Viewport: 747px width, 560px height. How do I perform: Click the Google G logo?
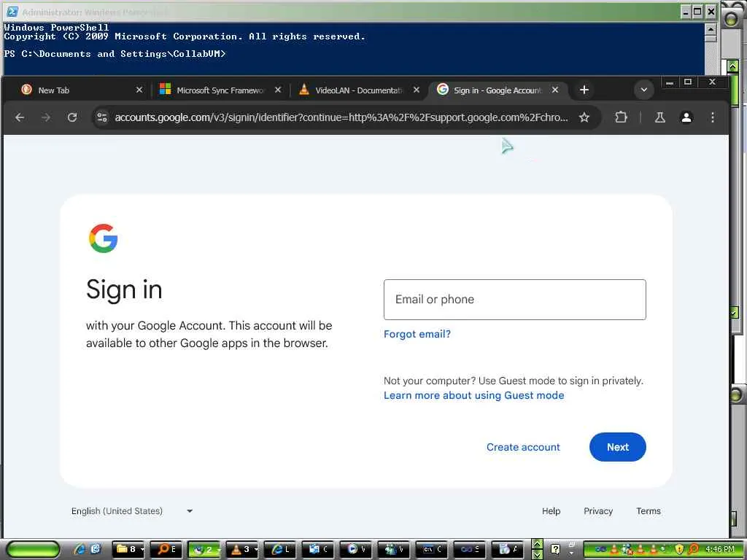tap(104, 238)
